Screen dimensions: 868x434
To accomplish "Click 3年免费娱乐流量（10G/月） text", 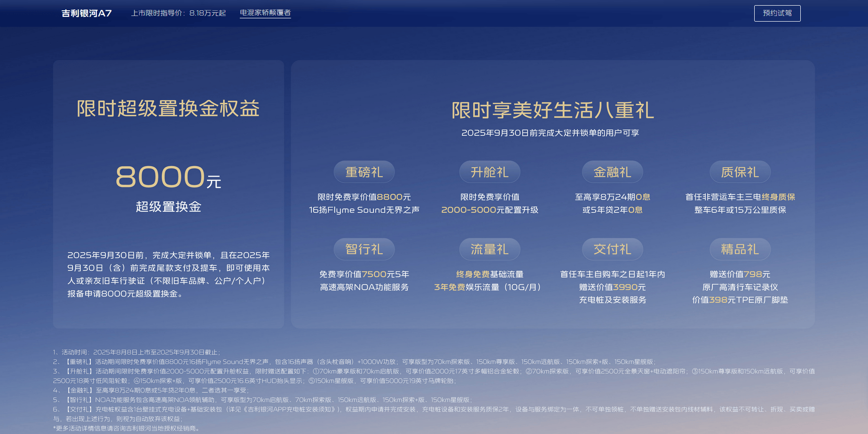I will 489,287.
